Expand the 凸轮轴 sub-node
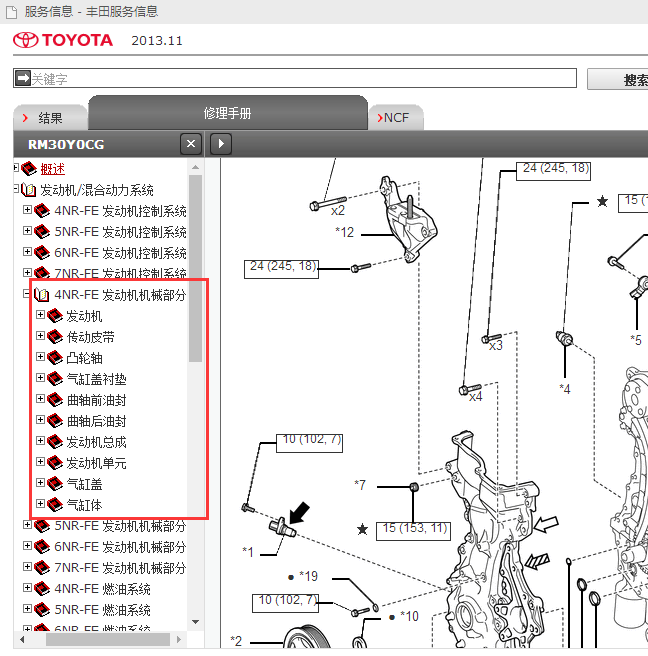The image size is (648, 656). click(x=40, y=356)
